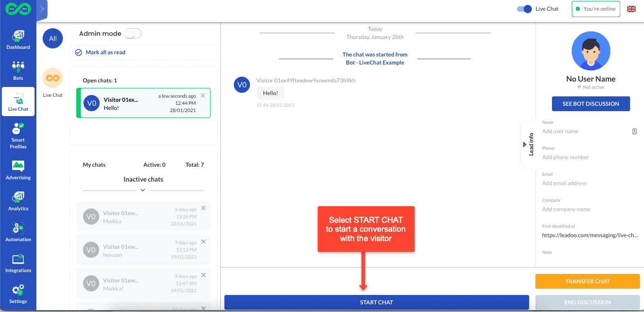Open the Dashboard from the sidebar

(x=18, y=39)
